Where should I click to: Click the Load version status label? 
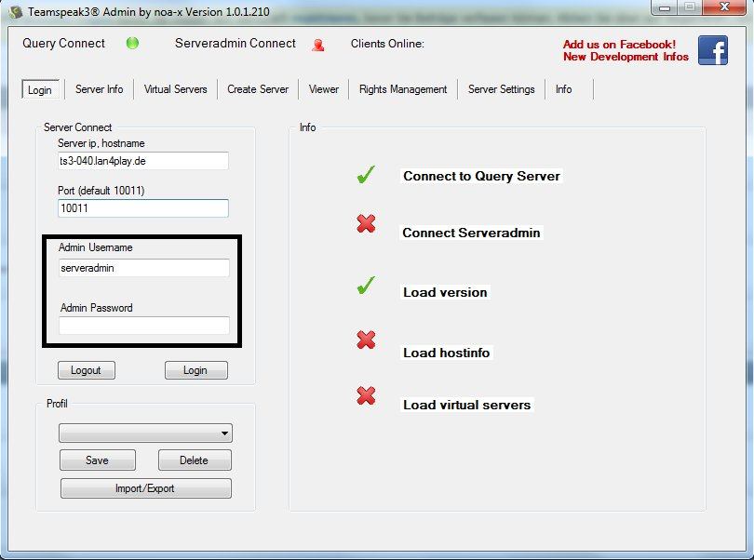445,292
